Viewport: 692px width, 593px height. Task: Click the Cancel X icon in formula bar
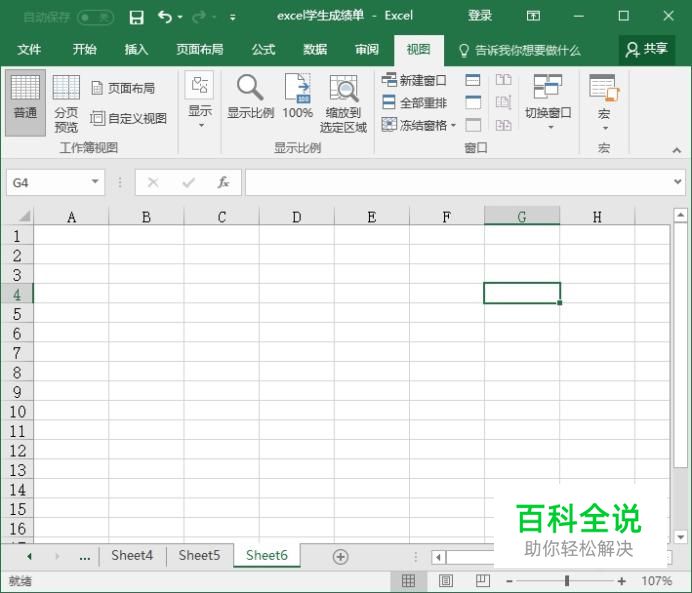(153, 182)
